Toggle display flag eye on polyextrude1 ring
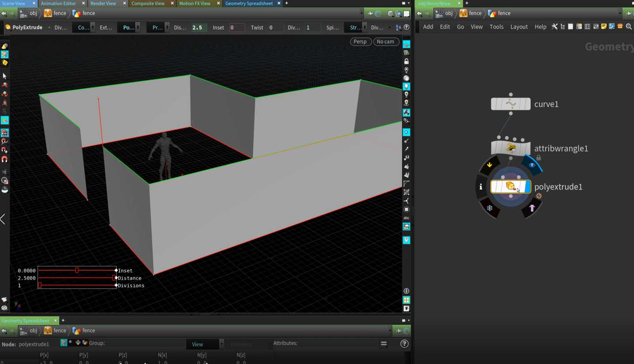Image resolution: width=634 pixels, height=364 pixels. point(532,165)
